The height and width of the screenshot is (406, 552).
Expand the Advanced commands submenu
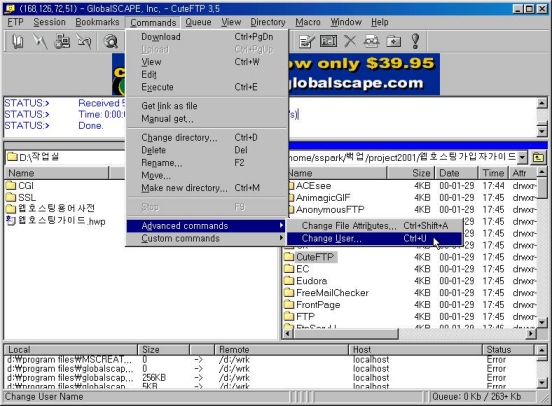point(206,226)
